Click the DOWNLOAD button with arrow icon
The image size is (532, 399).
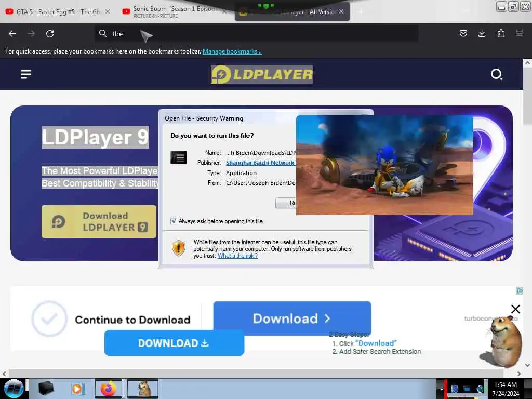point(174,343)
